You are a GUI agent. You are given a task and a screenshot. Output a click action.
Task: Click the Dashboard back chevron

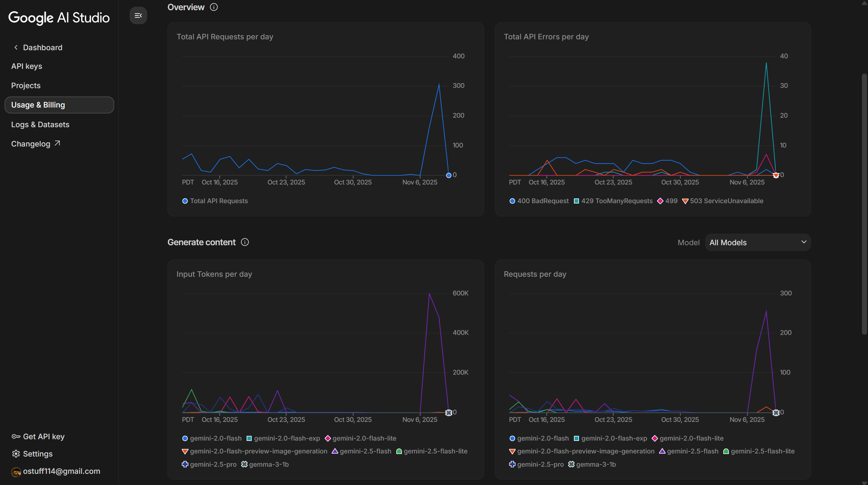[16, 47]
